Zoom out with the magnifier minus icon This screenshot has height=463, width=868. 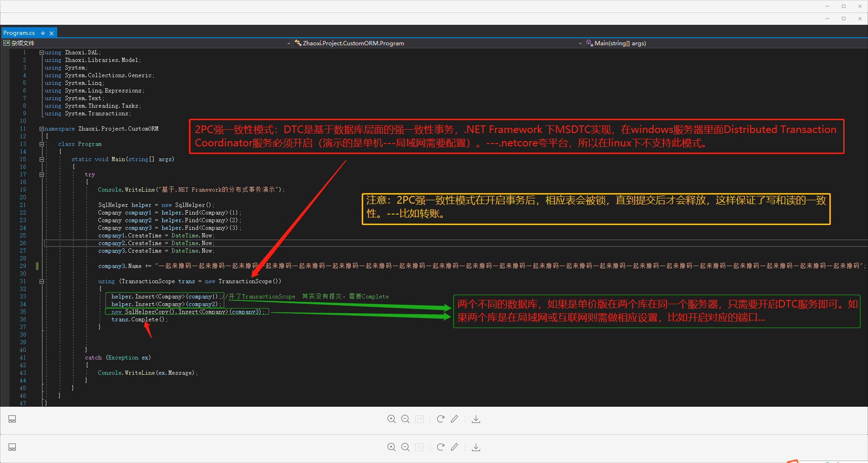point(405,419)
